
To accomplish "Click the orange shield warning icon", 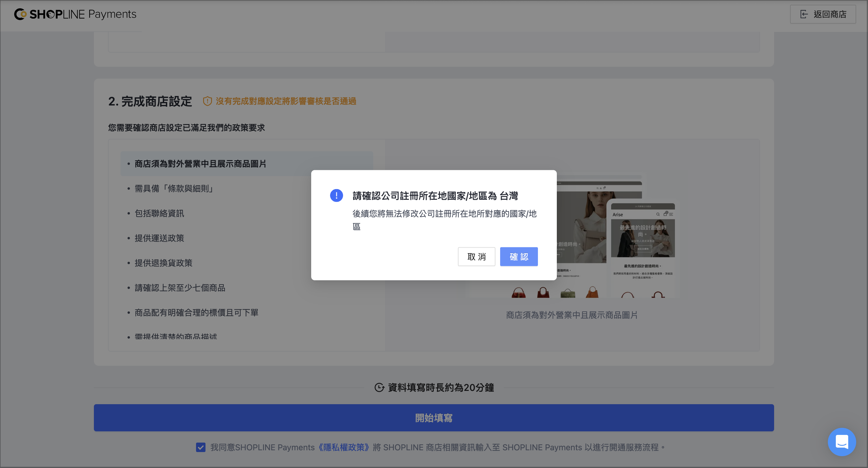I will (x=207, y=101).
